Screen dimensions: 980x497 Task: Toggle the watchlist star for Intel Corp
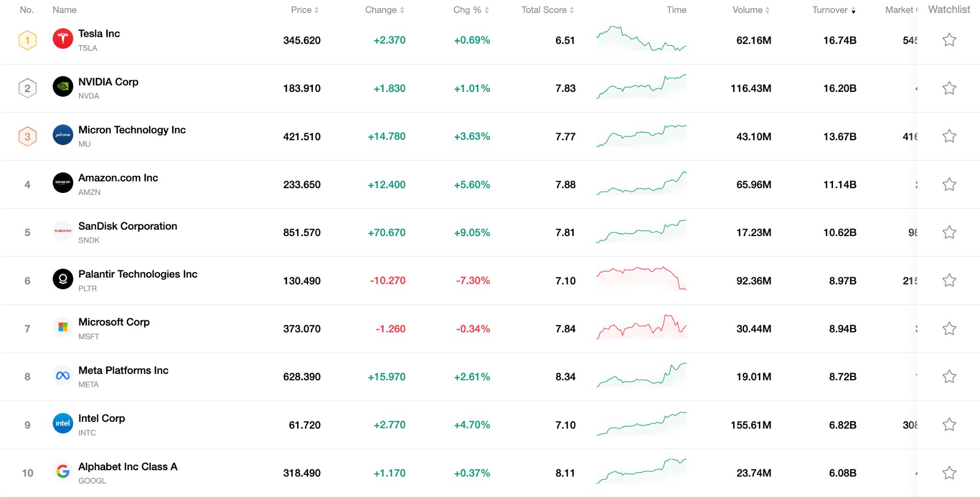click(948, 424)
